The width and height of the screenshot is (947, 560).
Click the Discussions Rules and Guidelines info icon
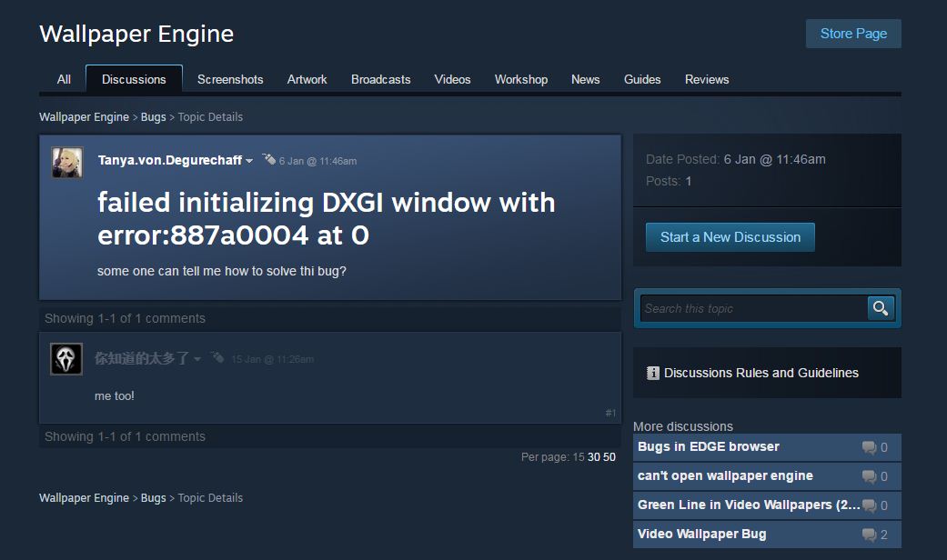point(652,373)
